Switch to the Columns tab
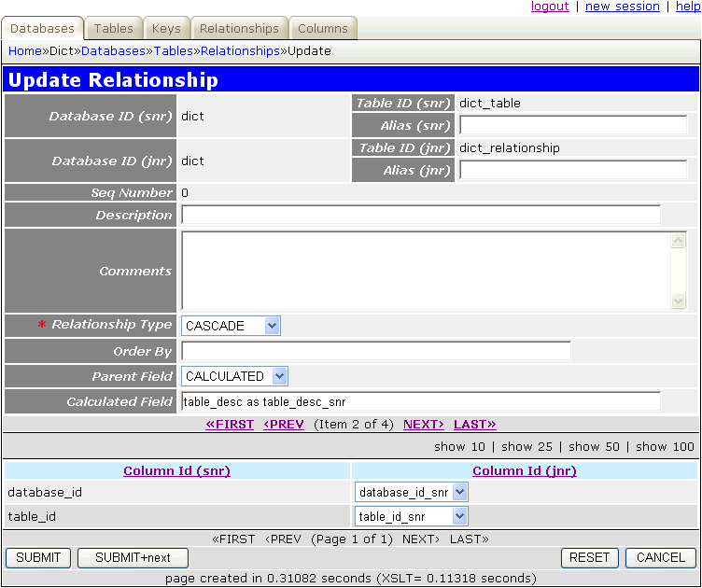 coord(322,28)
